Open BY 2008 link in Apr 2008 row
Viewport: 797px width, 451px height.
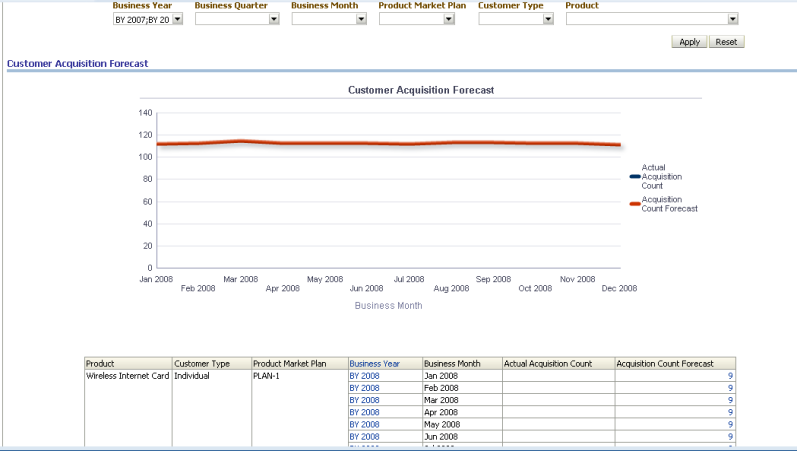coord(364,412)
